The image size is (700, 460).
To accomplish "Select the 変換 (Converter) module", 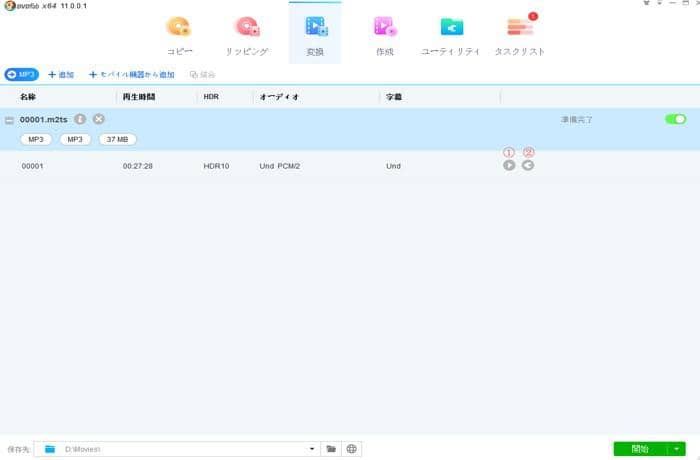I will pyautogui.click(x=315, y=35).
